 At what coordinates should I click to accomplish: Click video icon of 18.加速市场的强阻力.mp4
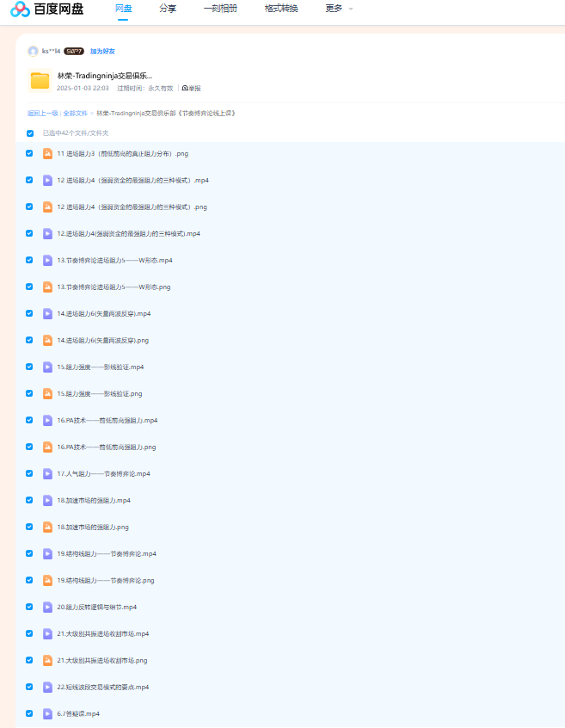pos(47,501)
